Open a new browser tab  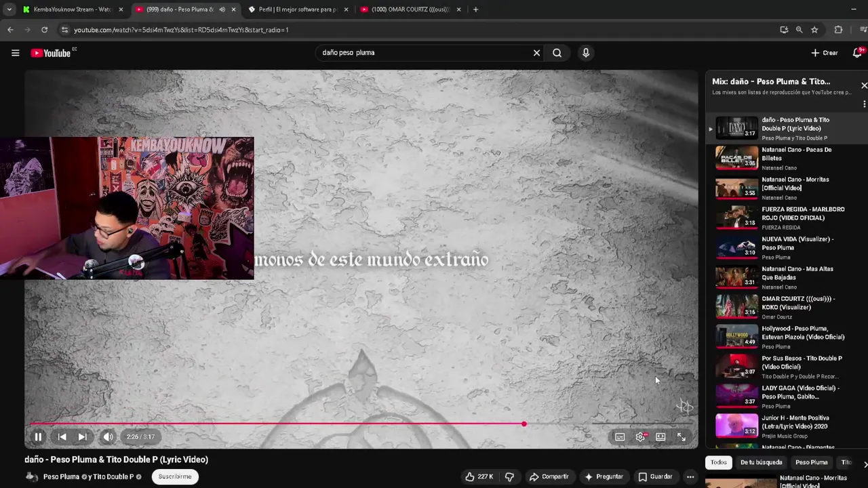coord(475,9)
